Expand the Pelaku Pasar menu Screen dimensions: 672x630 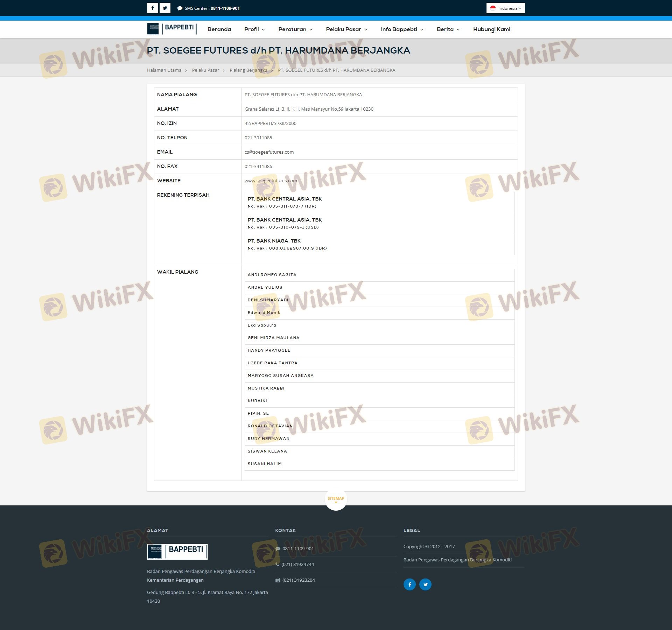[x=346, y=29]
